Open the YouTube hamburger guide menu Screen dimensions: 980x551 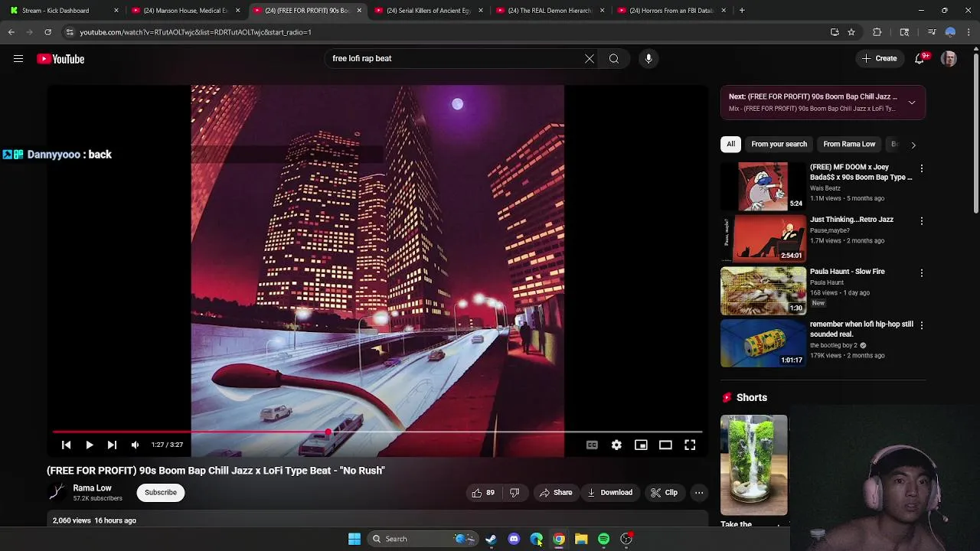(18, 59)
